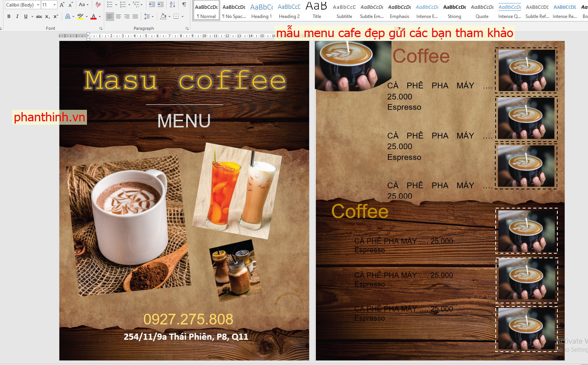The width and height of the screenshot is (588, 365).
Task: Apply the Subtitle style
Action: [x=344, y=11]
